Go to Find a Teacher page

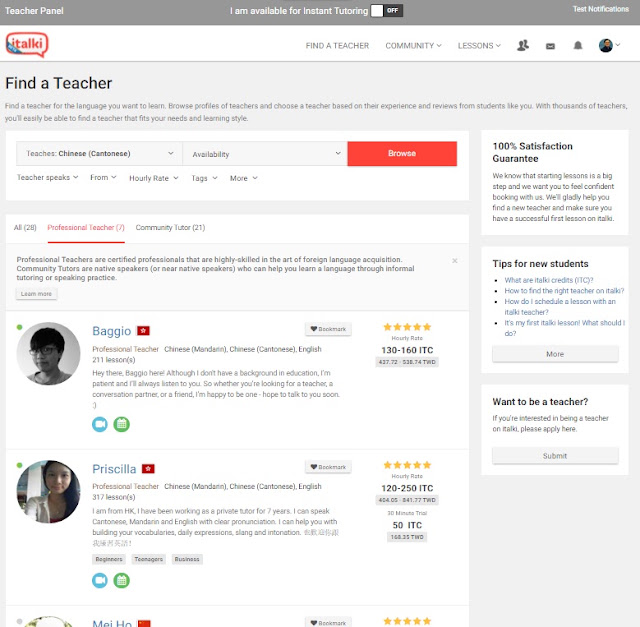coord(337,46)
